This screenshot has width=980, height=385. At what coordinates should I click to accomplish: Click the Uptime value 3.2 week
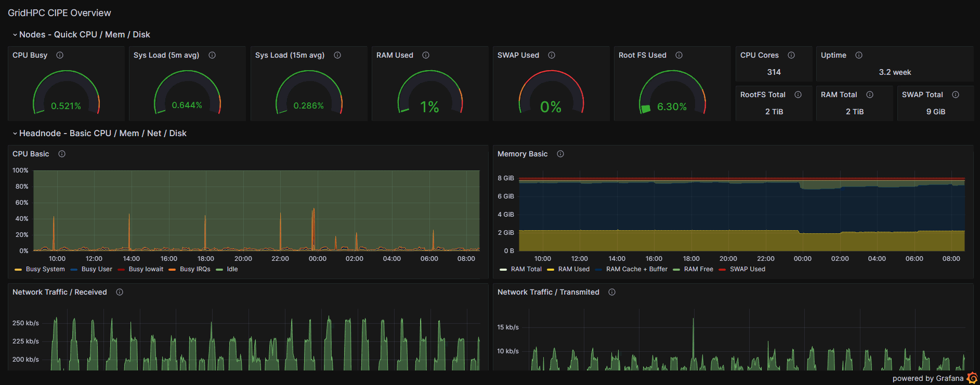895,72
